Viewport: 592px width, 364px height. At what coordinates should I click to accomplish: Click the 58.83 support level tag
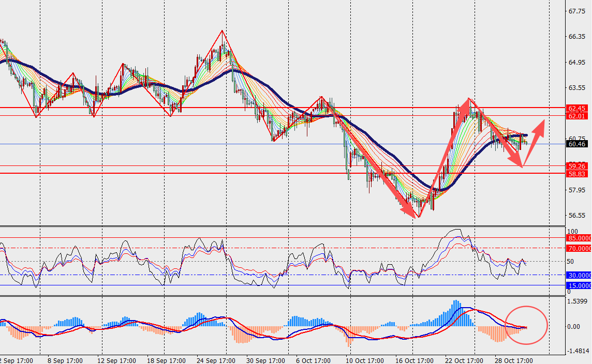tap(576, 174)
